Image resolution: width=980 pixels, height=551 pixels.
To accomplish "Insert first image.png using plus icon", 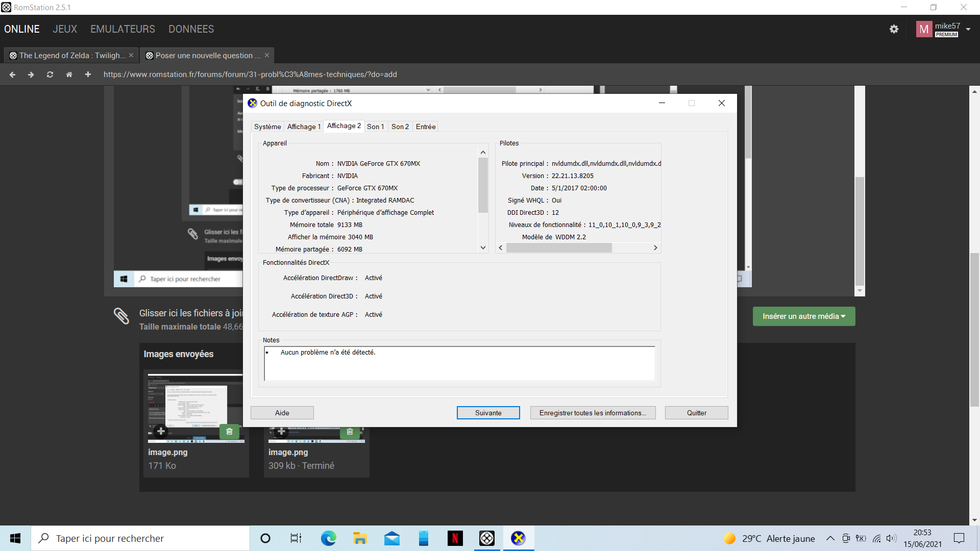I will click(161, 432).
